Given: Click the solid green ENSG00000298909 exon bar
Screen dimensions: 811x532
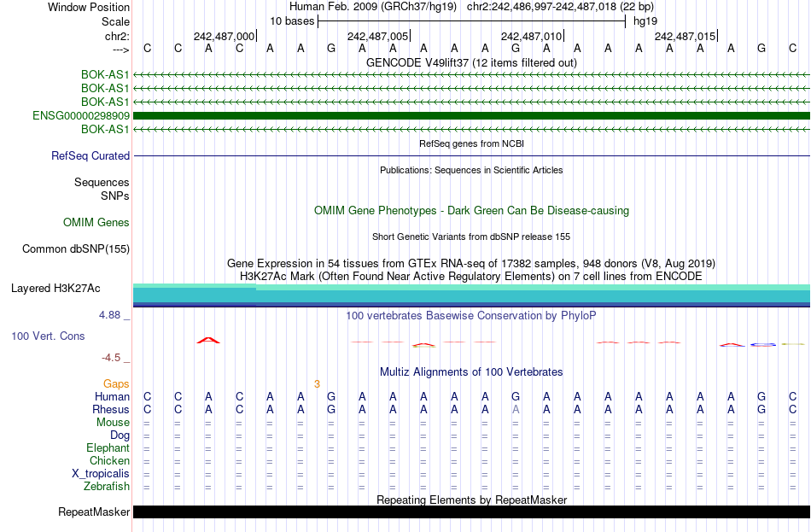Looking at the screenshot, I should [471, 115].
